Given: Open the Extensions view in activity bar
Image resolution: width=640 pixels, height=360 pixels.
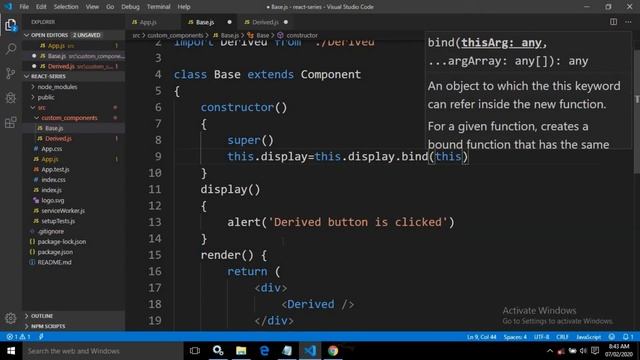Looking at the screenshot, I should click(x=11, y=122).
